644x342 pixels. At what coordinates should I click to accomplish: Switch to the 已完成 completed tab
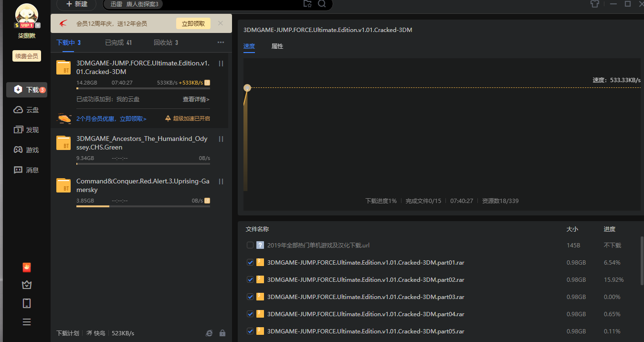coord(118,43)
